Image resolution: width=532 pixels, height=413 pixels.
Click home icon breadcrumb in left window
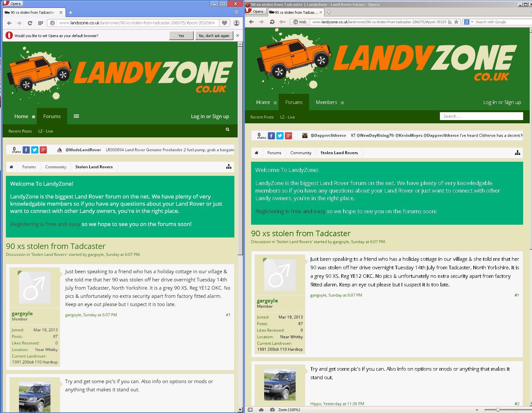[x=11, y=167]
